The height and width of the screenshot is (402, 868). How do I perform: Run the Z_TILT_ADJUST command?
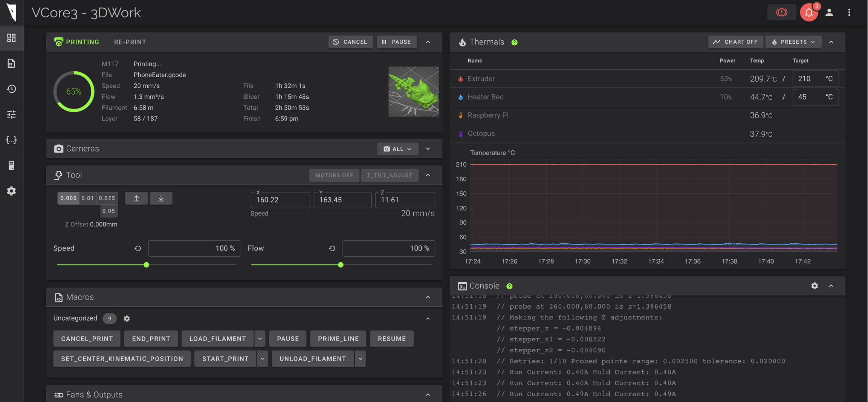click(x=390, y=175)
